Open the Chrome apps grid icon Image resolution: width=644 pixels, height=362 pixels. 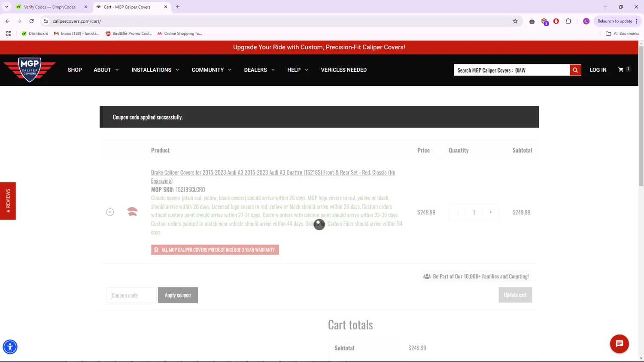[9, 33]
